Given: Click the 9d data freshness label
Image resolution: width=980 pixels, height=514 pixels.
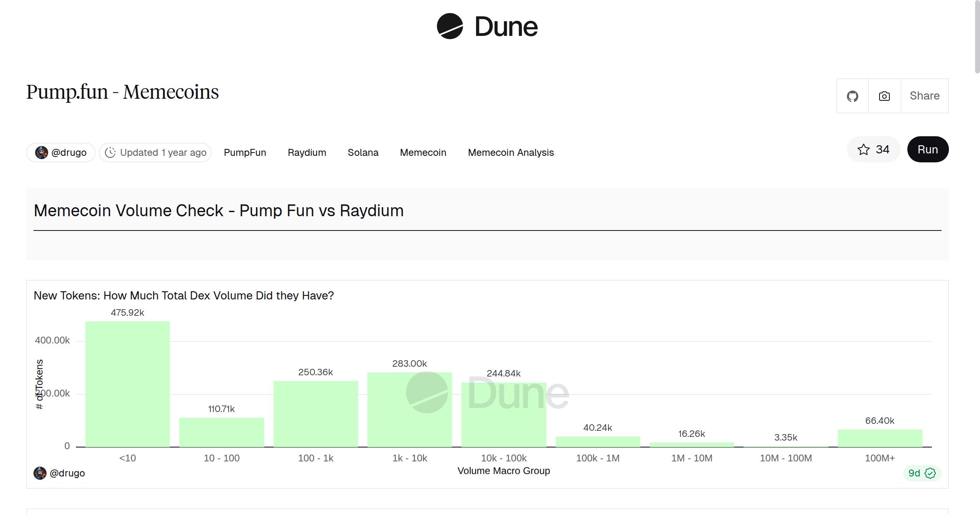Looking at the screenshot, I should coord(914,473).
